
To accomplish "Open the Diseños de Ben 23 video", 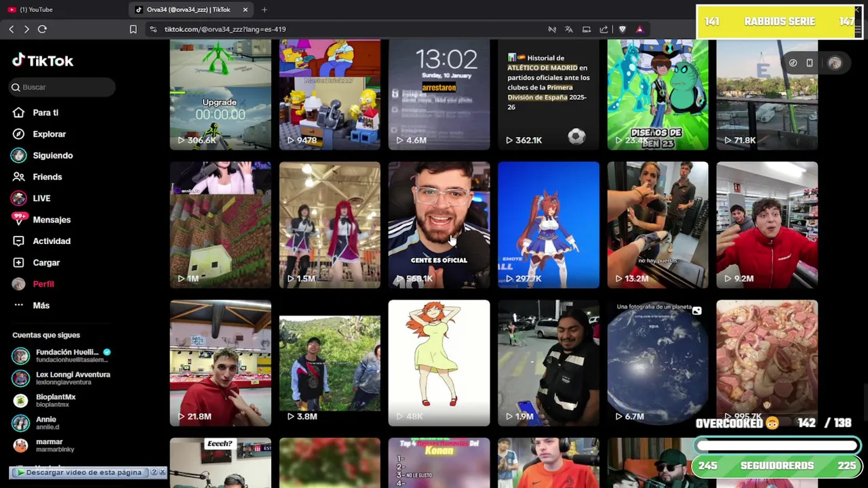I will 658,94.
